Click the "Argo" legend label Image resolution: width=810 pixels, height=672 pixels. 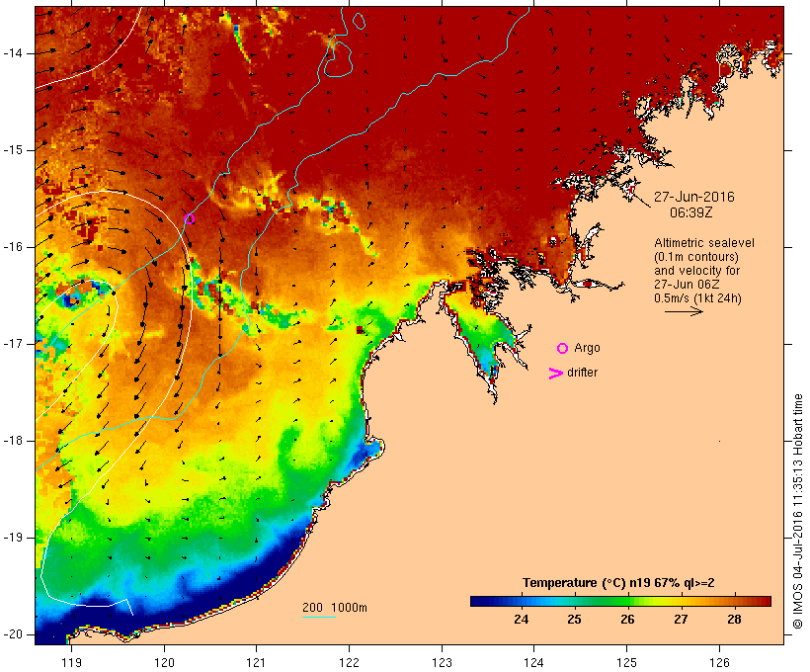coord(588,348)
